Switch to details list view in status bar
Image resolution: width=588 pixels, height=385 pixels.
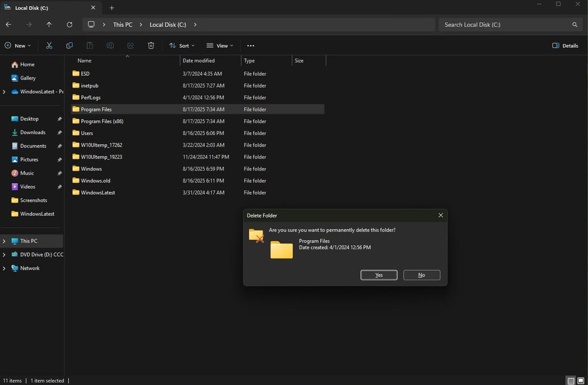coord(571,381)
